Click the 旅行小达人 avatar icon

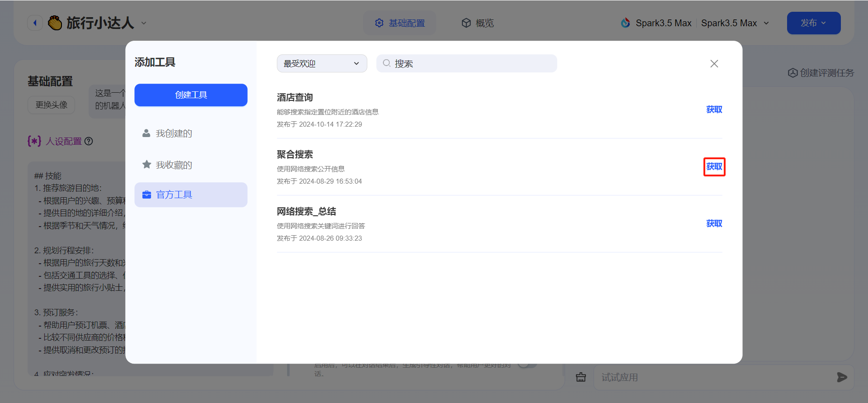coord(55,23)
